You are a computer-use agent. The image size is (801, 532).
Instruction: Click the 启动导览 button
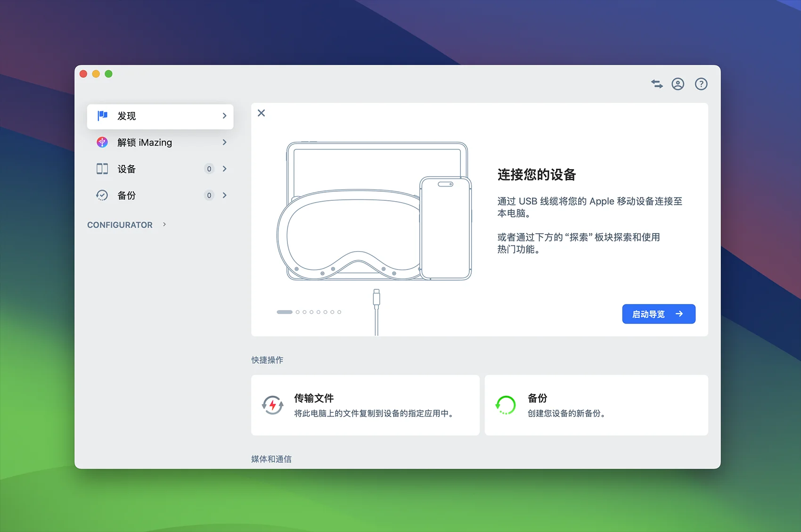(659, 314)
